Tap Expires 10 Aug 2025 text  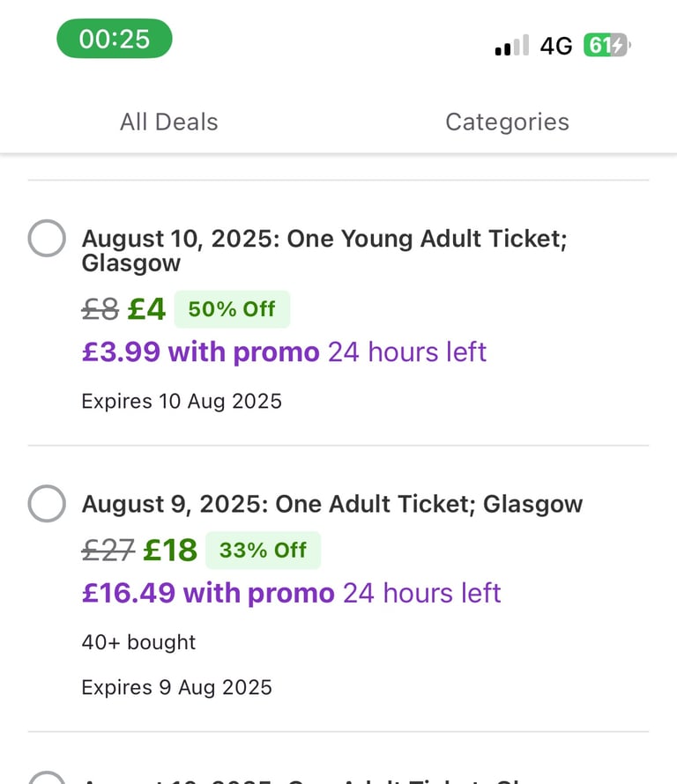click(x=182, y=402)
